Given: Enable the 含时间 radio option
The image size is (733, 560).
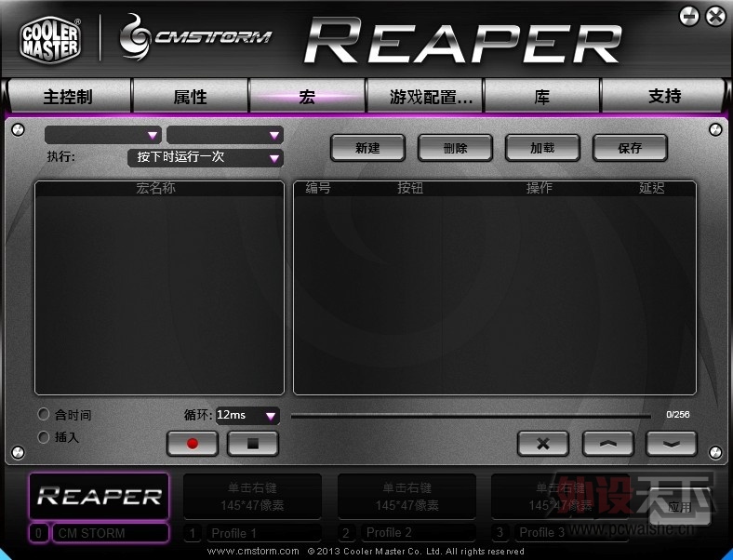Looking at the screenshot, I should [x=44, y=414].
